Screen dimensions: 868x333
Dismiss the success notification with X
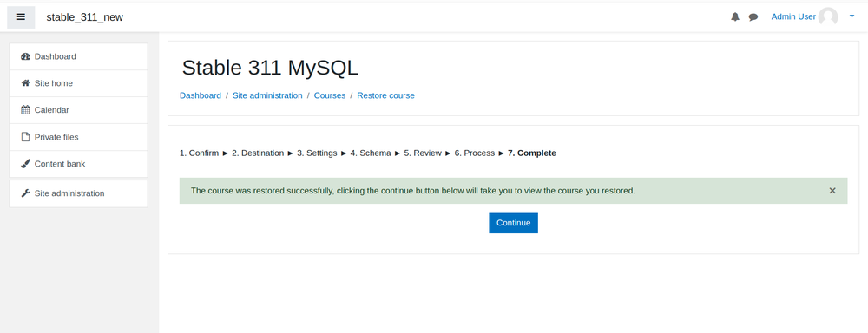click(832, 190)
